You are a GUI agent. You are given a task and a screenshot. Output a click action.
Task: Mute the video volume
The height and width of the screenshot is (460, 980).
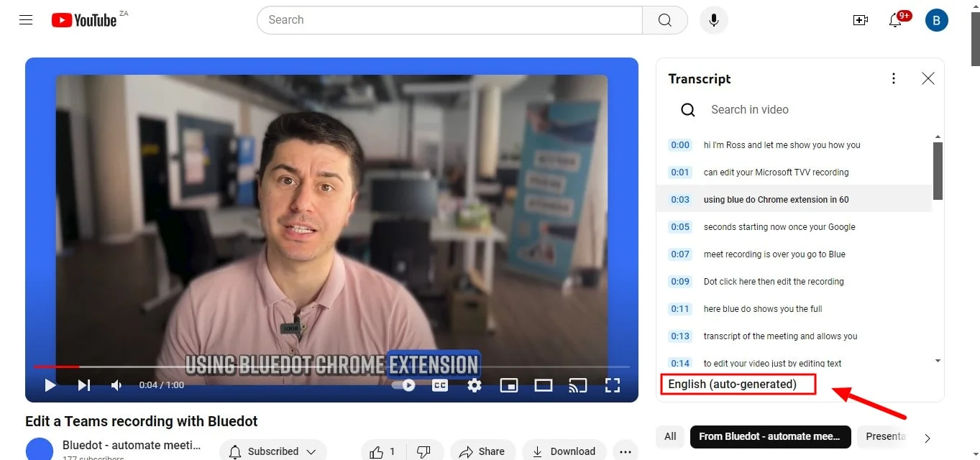(x=116, y=385)
